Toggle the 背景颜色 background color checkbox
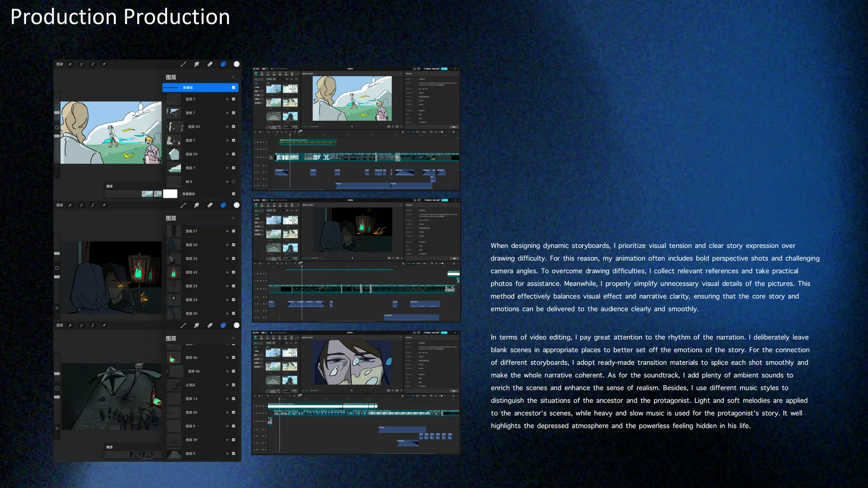The image size is (868, 488). (x=234, y=194)
